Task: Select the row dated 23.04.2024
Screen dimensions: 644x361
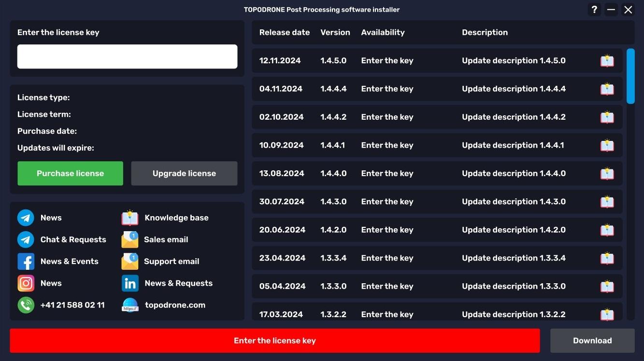Action: pyautogui.click(x=437, y=258)
